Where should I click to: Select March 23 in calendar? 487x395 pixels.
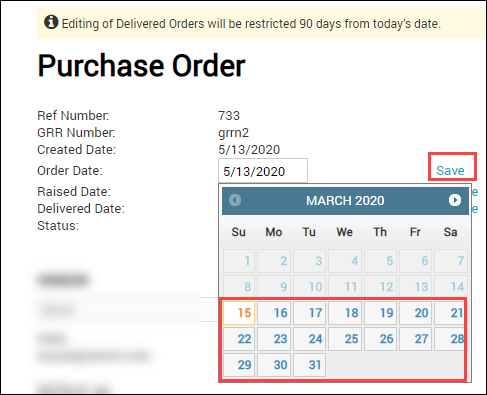click(274, 339)
